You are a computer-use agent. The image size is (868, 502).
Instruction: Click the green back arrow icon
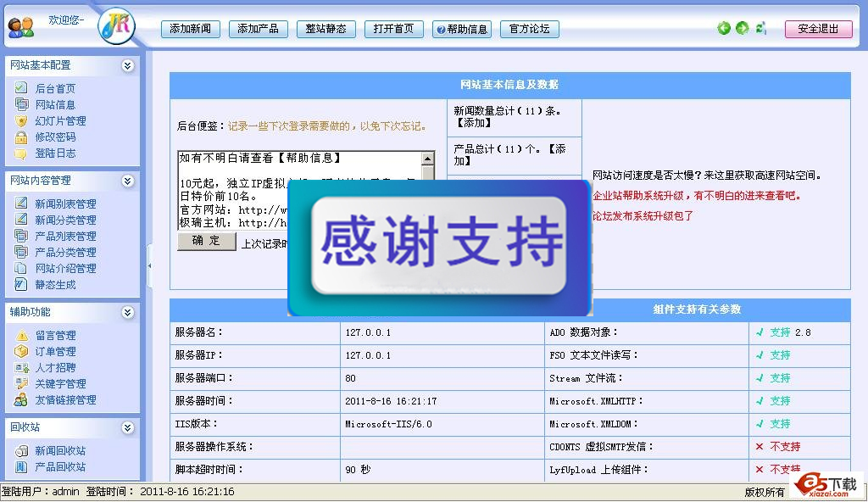coord(724,28)
